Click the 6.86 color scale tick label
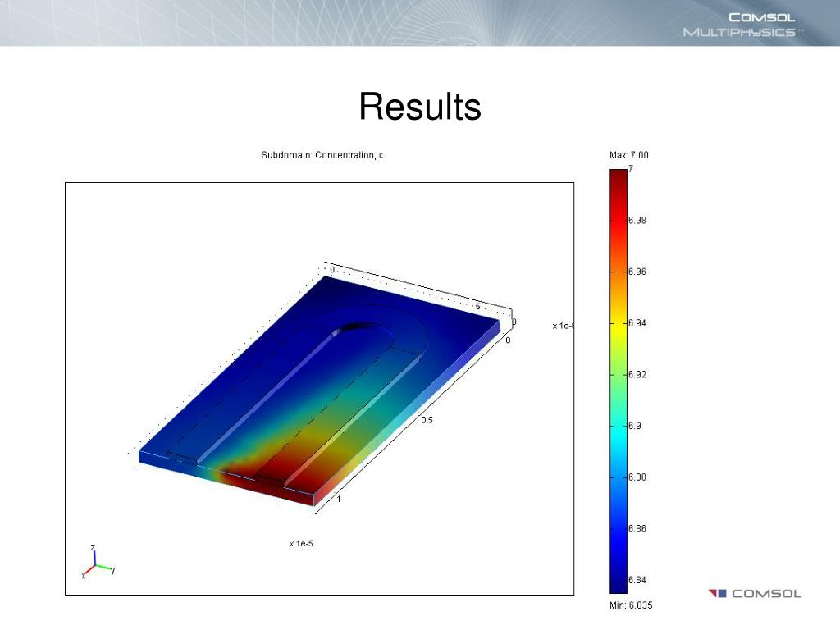840x630 pixels. [x=637, y=529]
